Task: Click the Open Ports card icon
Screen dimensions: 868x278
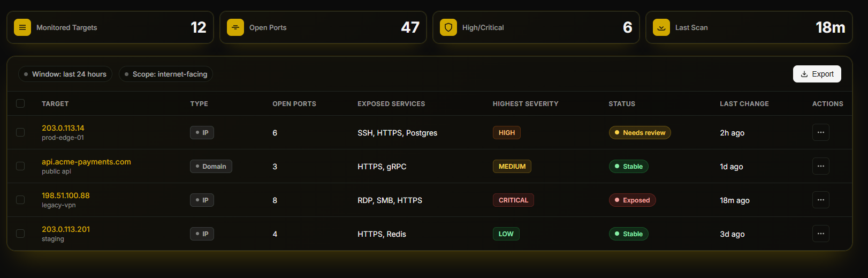Action: pos(235,27)
